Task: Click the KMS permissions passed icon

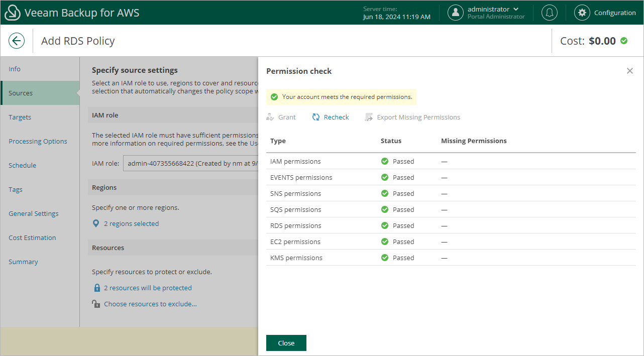Action: (385, 258)
